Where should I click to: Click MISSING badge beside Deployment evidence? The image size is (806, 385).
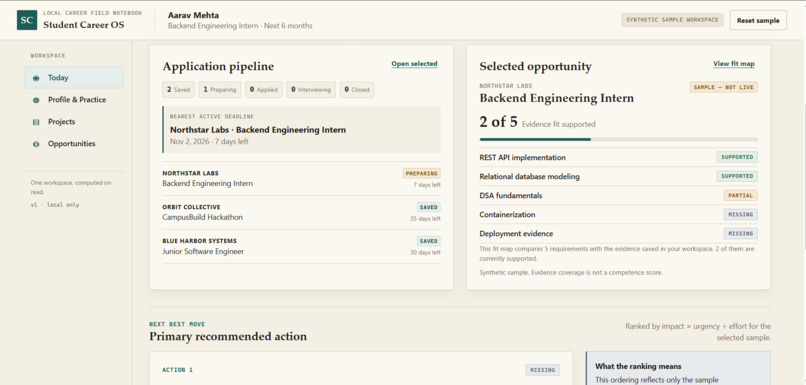[741, 233]
